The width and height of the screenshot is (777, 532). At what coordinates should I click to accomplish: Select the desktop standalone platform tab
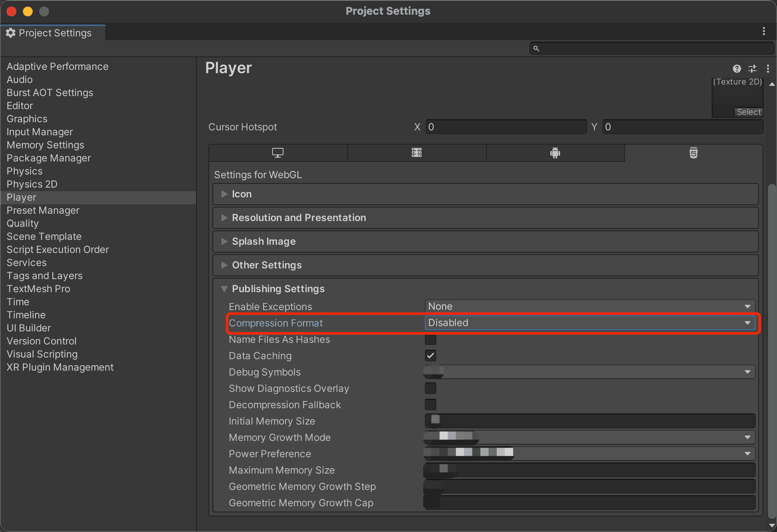(x=278, y=153)
